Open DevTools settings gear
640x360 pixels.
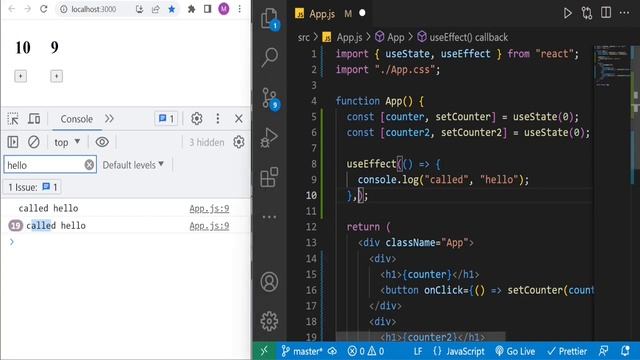[x=197, y=119]
